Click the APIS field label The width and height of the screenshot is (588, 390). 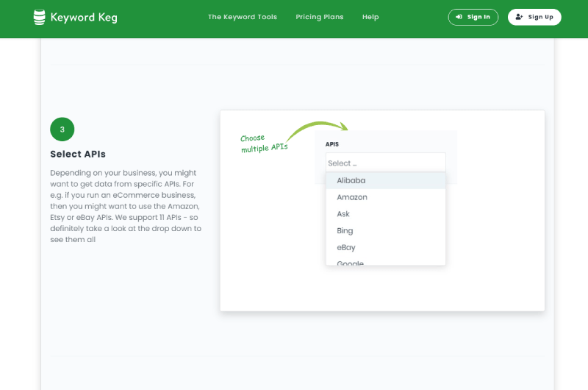[x=332, y=144]
